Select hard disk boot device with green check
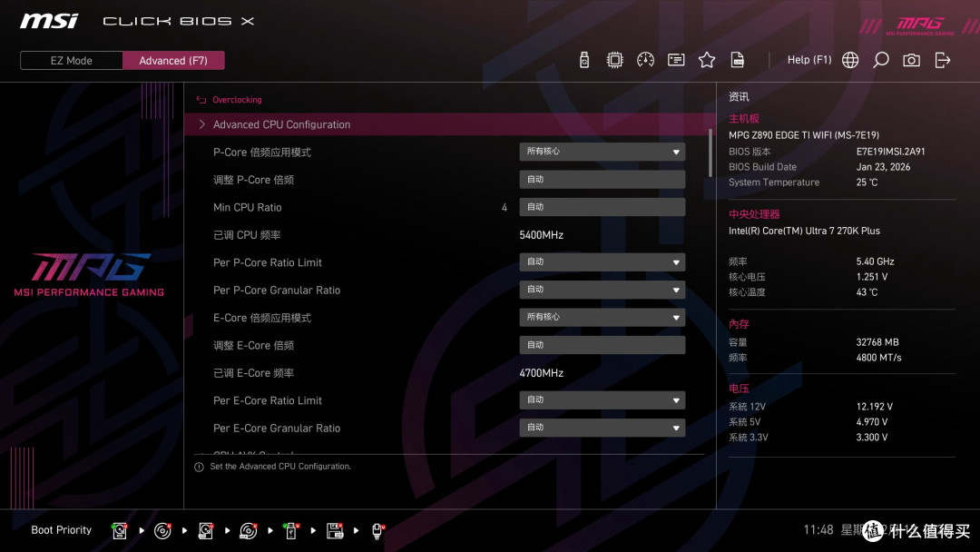The image size is (980, 552). (x=120, y=531)
